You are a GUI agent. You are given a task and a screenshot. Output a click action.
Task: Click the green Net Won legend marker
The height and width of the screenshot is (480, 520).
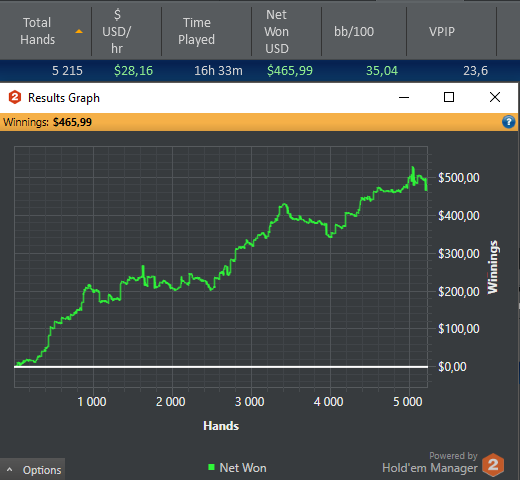pos(211,467)
